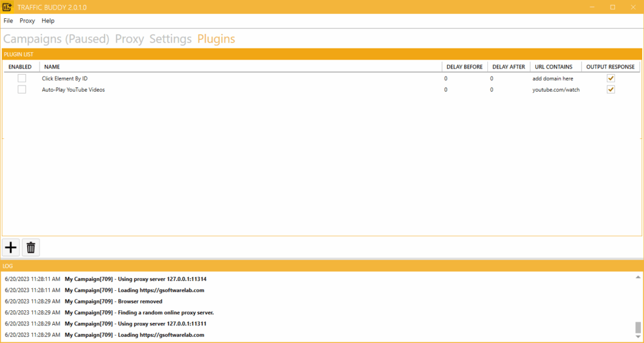Screen dimensions: 644x343
Task: Edit 'add domain here' URL Contains cell
Action: tap(553, 79)
